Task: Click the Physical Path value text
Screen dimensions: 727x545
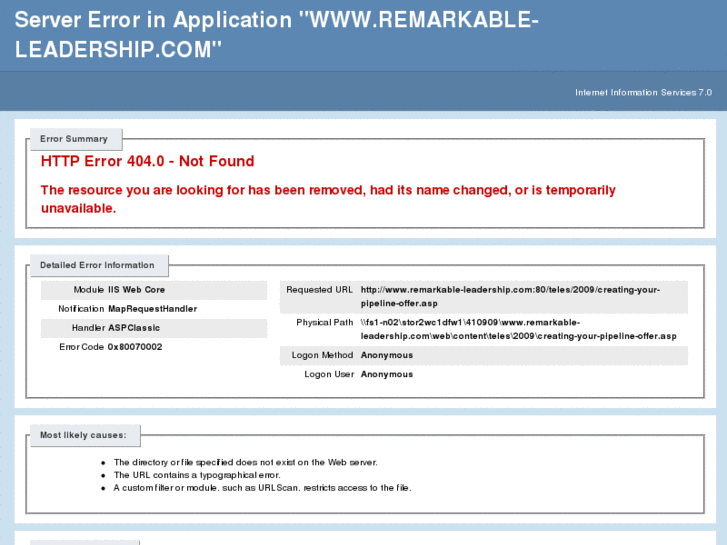Action: [x=518, y=329]
